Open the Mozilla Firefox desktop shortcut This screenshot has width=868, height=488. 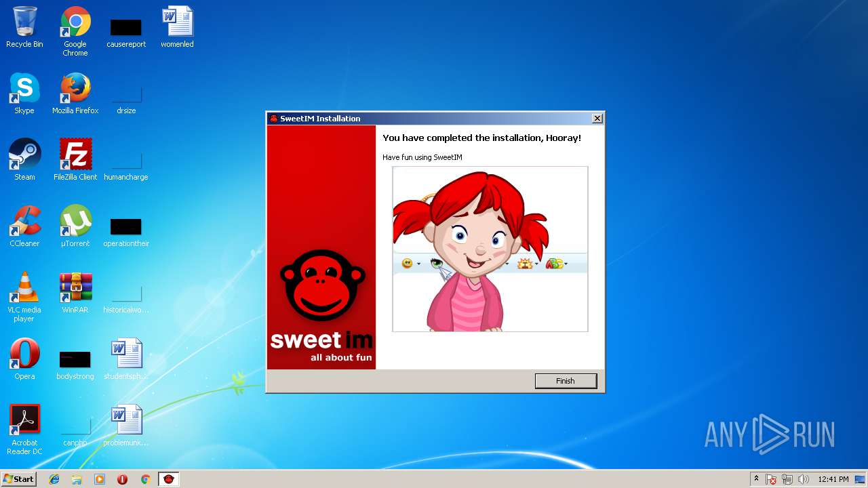[x=75, y=94]
